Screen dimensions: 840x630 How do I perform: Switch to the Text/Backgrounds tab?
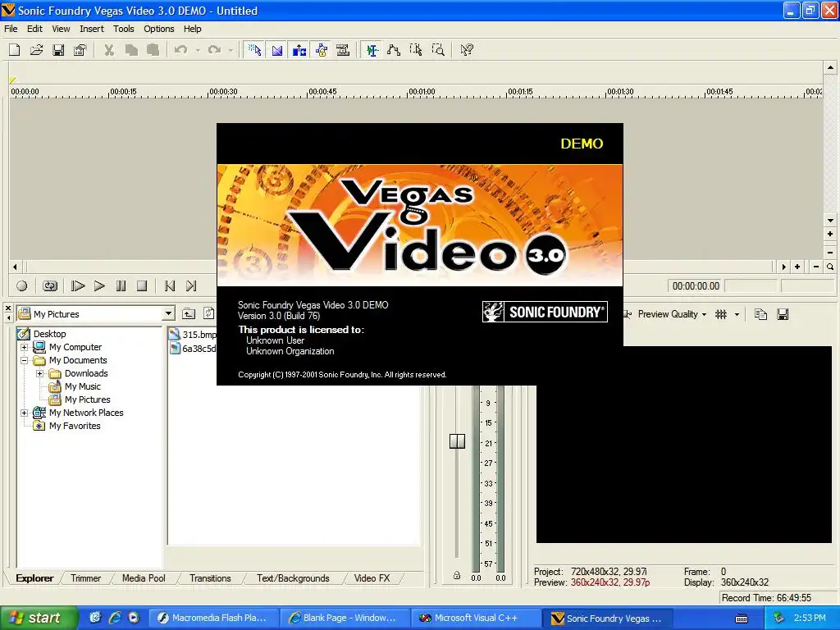point(293,578)
